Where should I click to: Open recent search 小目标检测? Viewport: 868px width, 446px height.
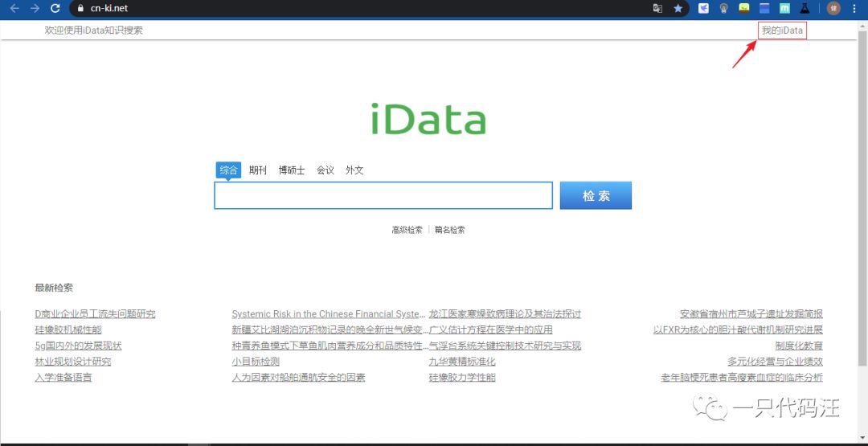(256, 362)
